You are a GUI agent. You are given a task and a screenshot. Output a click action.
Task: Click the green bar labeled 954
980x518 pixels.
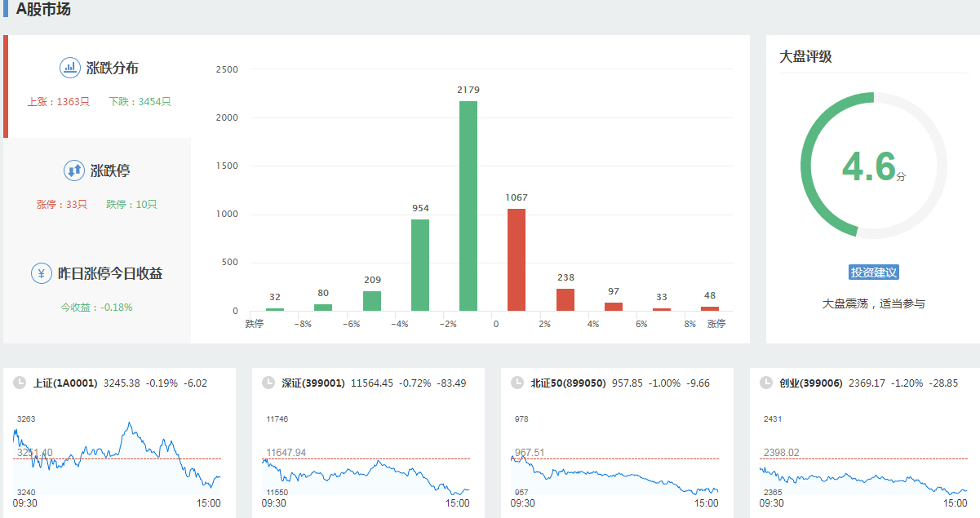click(420, 264)
